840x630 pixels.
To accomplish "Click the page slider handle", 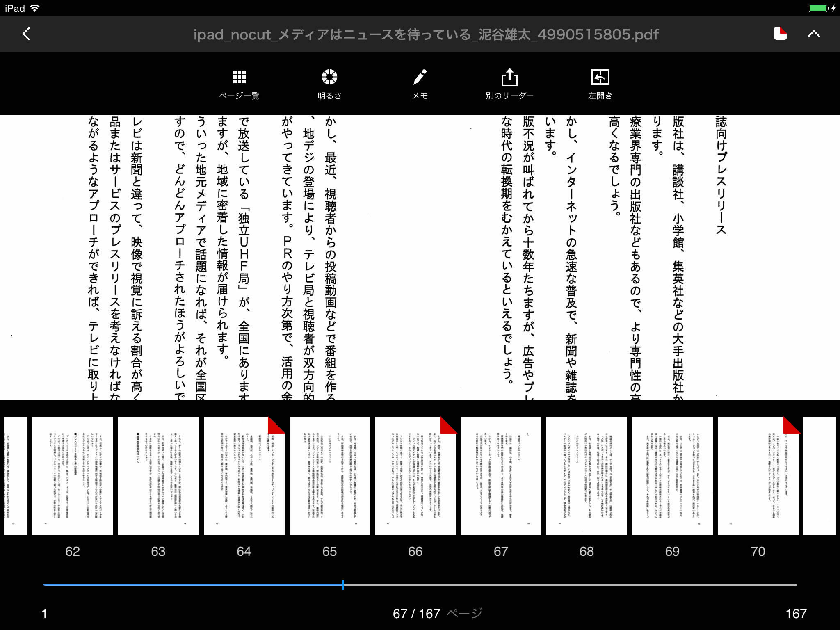I will [x=342, y=585].
